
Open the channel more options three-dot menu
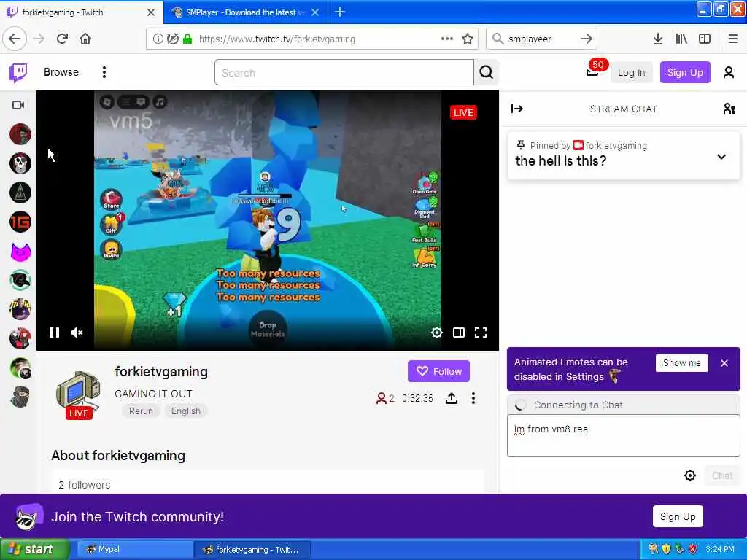473,398
